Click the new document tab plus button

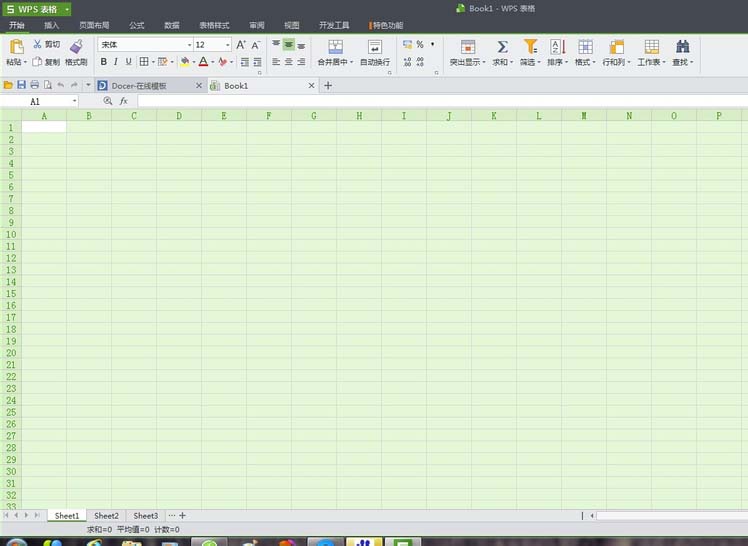pyautogui.click(x=328, y=86)
